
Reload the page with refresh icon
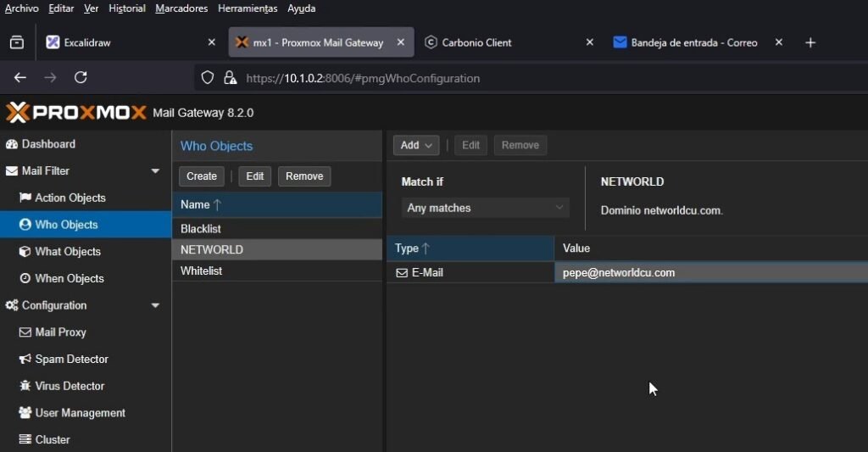tap(81, 77)
